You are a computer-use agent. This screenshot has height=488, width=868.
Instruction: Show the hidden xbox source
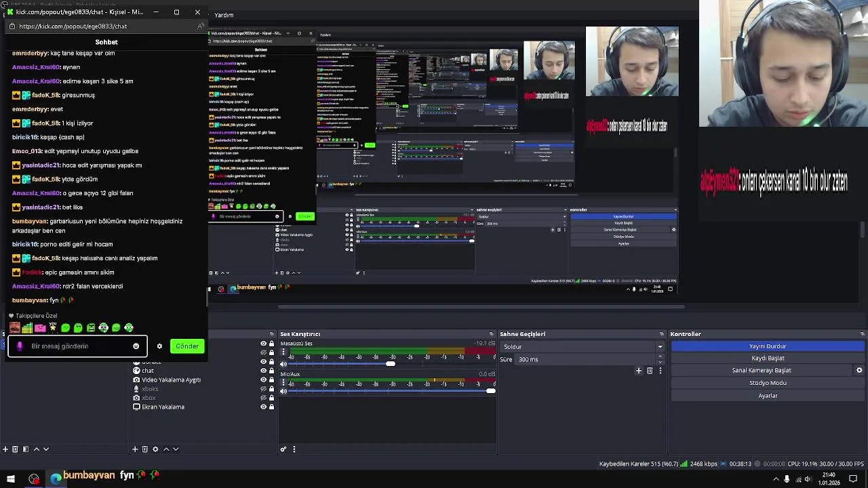pyautogui.click(x=264, y=398)
